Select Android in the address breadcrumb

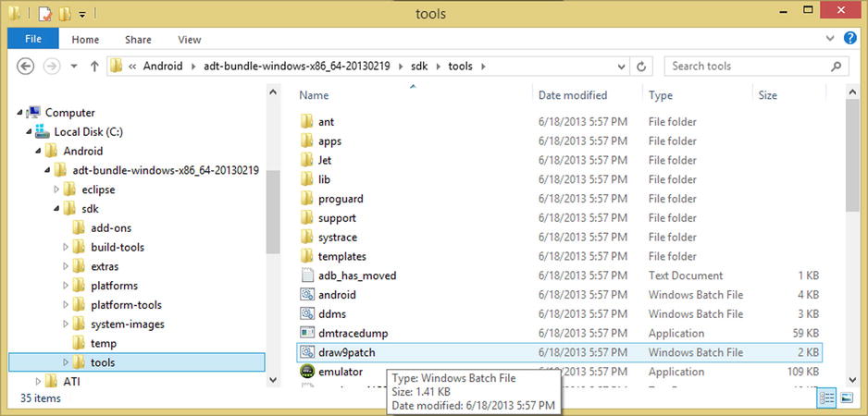pos(163,67)
